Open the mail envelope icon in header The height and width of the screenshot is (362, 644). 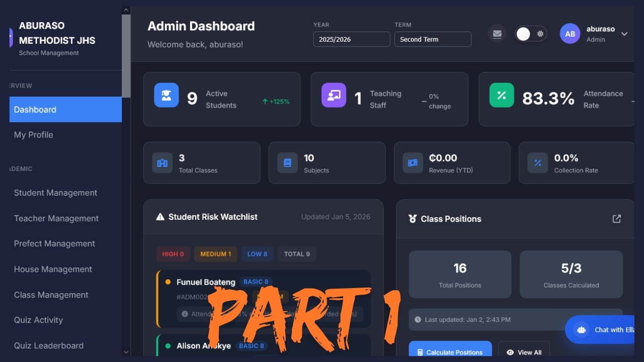point(497,34)
